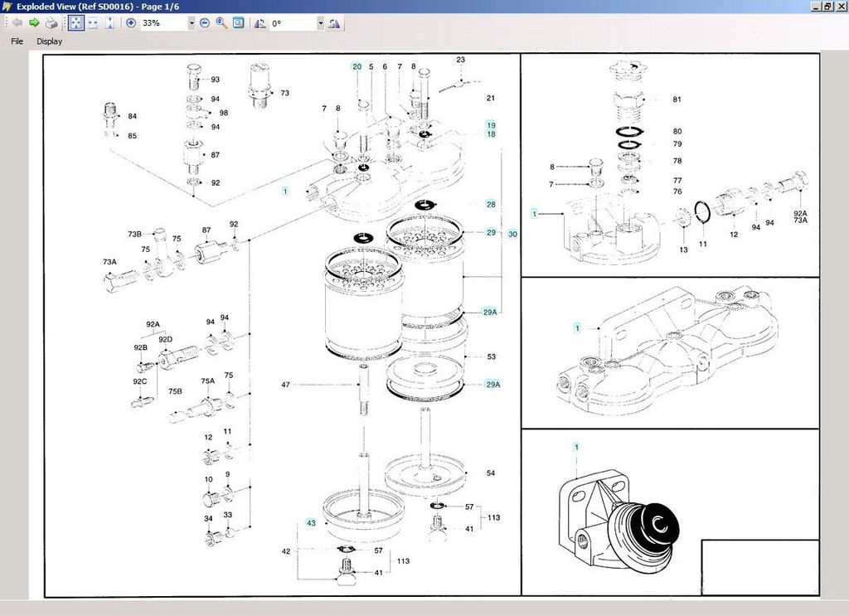The height and width of the screenshot is (616, 849).
Task: Zoom in with the plus icon
Action: coord(131,23)
